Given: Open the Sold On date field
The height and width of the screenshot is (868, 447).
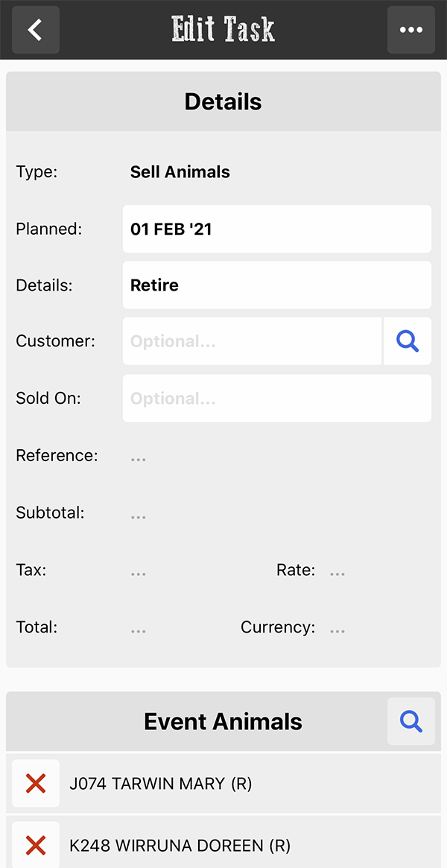Looking at the screenshot, I should coord(277,398).
